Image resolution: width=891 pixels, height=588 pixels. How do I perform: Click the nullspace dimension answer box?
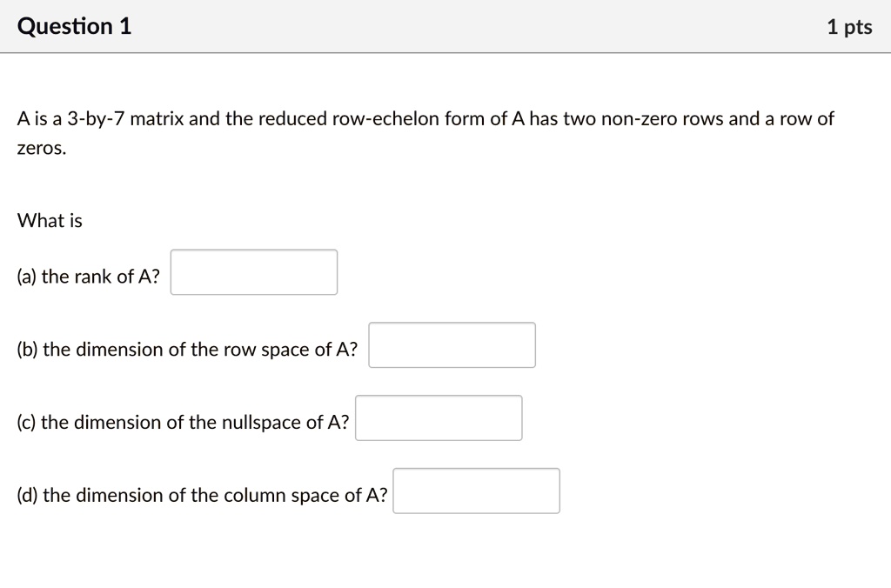[439, 418]
